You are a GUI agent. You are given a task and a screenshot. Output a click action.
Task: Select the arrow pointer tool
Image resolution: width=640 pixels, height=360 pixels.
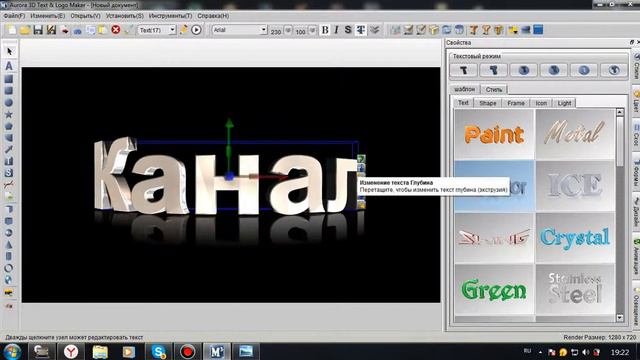tap(9, 51)
